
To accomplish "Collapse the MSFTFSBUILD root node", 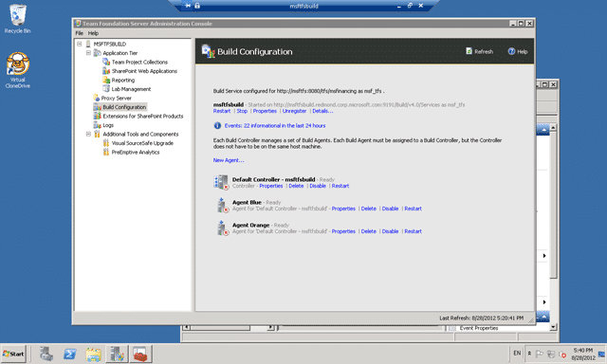I will point(80,44).
